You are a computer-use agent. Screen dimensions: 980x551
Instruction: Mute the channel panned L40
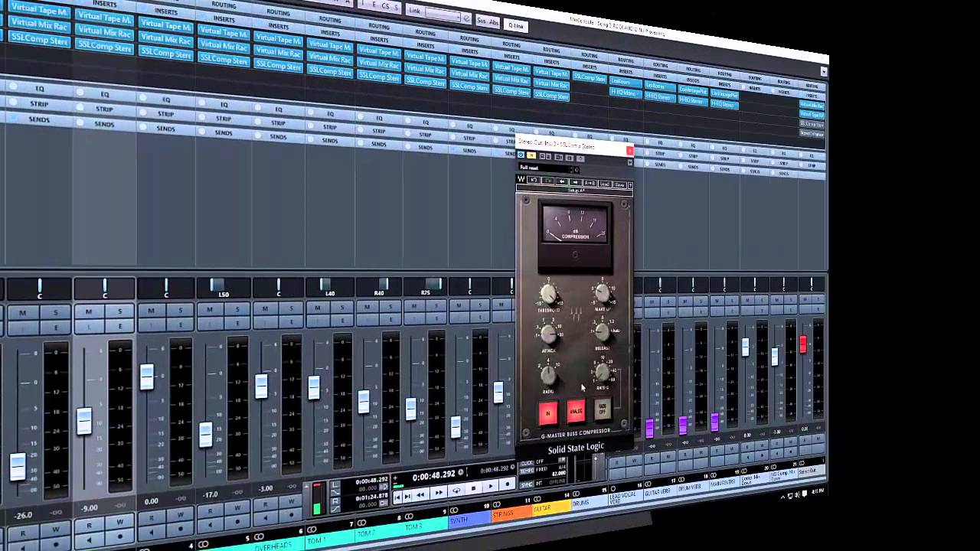[318, 308]
